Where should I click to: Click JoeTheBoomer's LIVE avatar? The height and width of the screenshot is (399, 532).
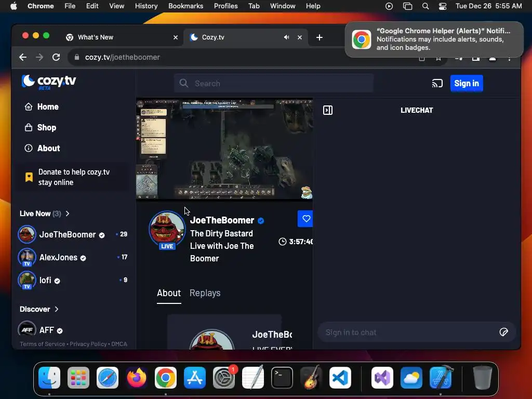(x=167, y=230)
